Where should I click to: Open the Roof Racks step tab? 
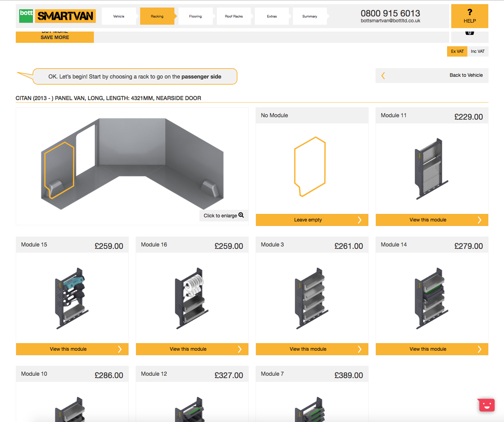[x=234, y=16]
